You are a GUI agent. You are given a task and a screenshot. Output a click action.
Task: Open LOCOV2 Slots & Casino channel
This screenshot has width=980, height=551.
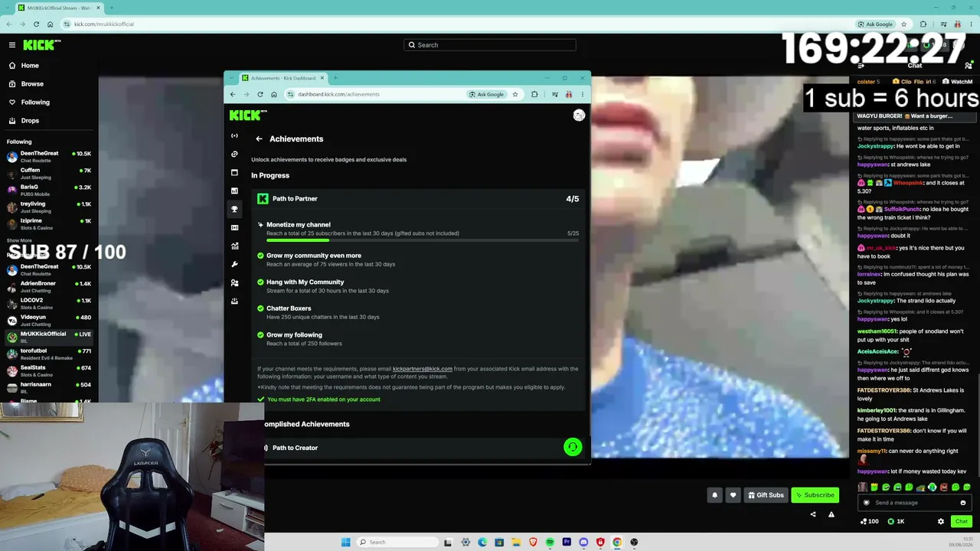coord(49,304)
